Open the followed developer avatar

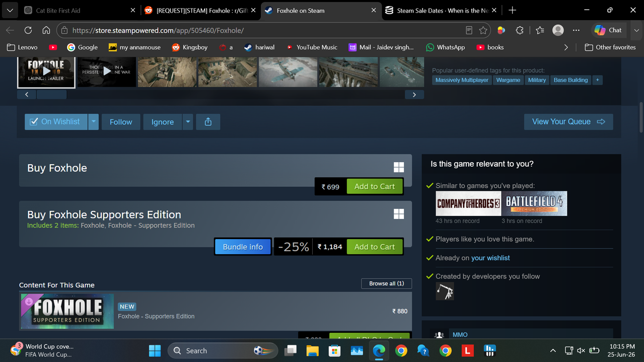click(x=445, y=292)
